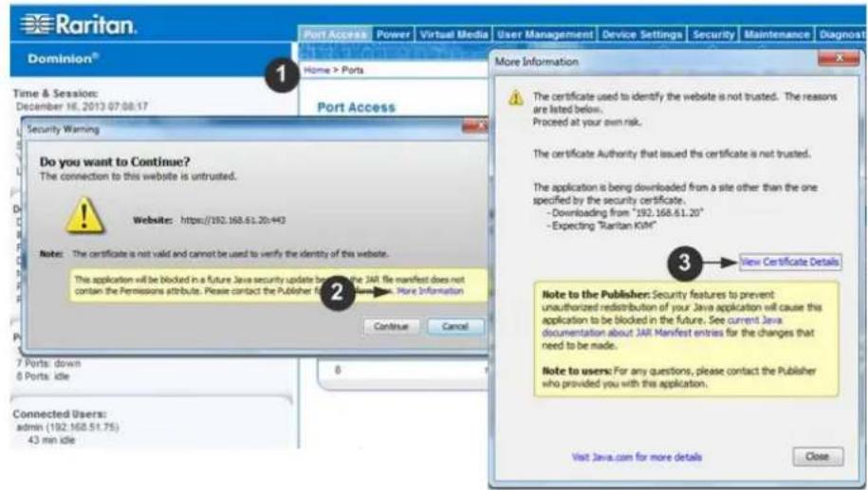
Task: Click the admin (192.168.51.75) user entry
Action: 67,426
